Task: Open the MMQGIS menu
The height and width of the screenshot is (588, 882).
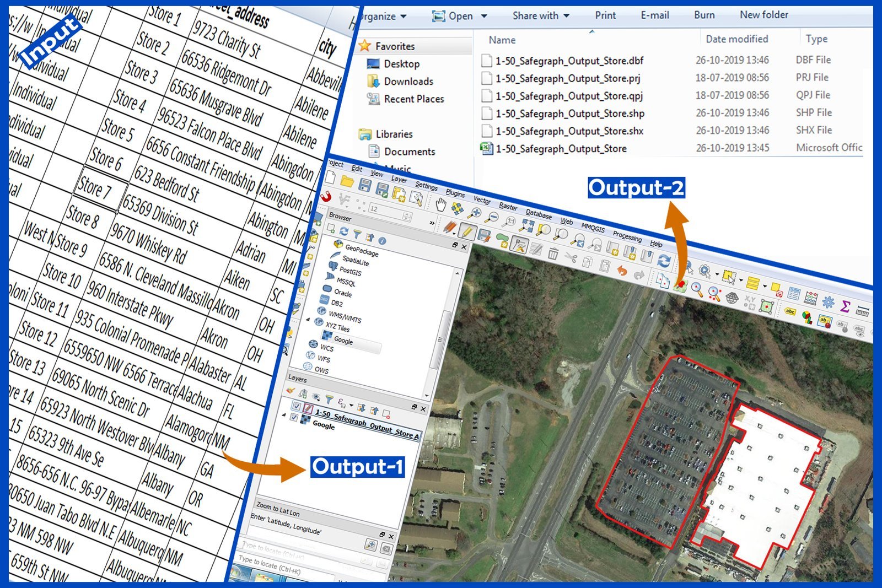Action: tap(593, 228)
